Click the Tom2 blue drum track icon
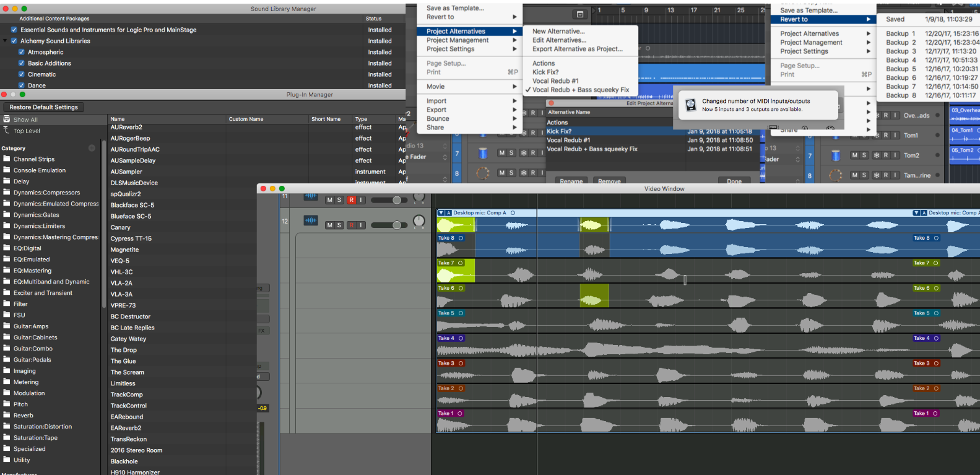The image size is (980, 475). click(836, 155)
